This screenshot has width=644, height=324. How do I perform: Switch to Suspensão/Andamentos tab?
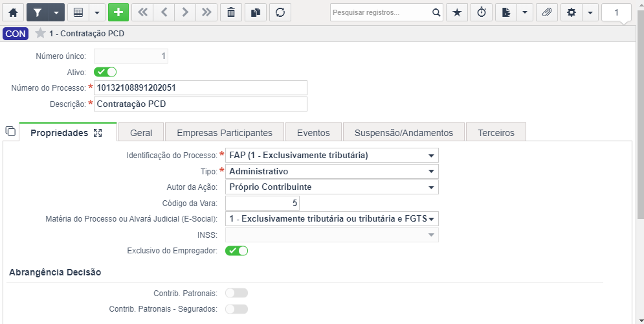[x=404, y=133]
